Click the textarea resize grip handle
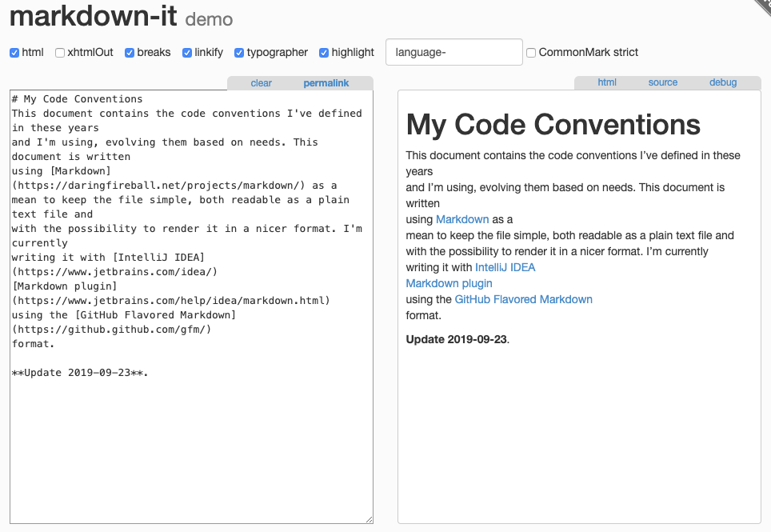The image size is (771, 532). point(369,519)
